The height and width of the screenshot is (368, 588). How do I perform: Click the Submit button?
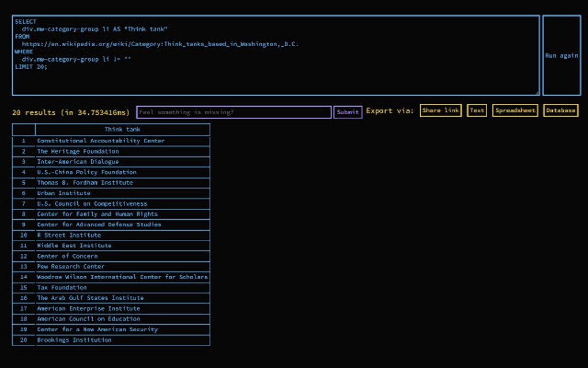pyautogui.click(x=348, y=112)
